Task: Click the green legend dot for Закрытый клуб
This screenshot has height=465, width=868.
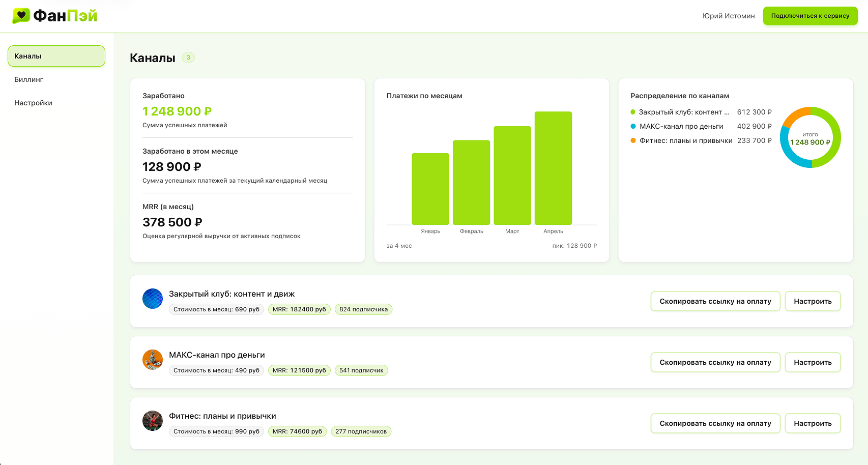Action: tap(633, 112)
